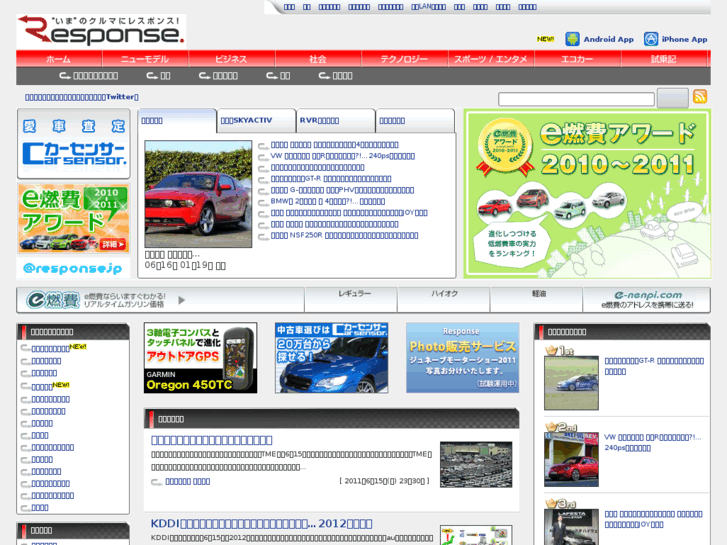
Task: Click the e燃費 logo in price bar
Action: (52, 300)
